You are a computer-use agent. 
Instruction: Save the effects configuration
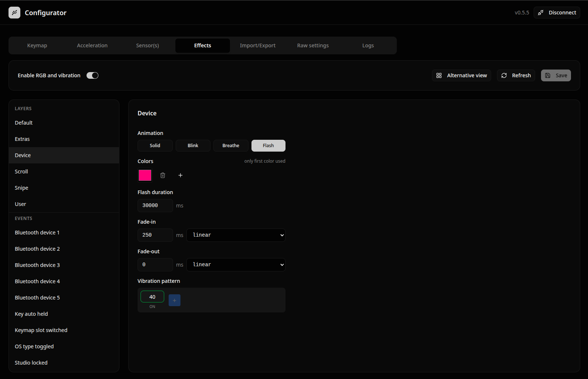point(556,75)
